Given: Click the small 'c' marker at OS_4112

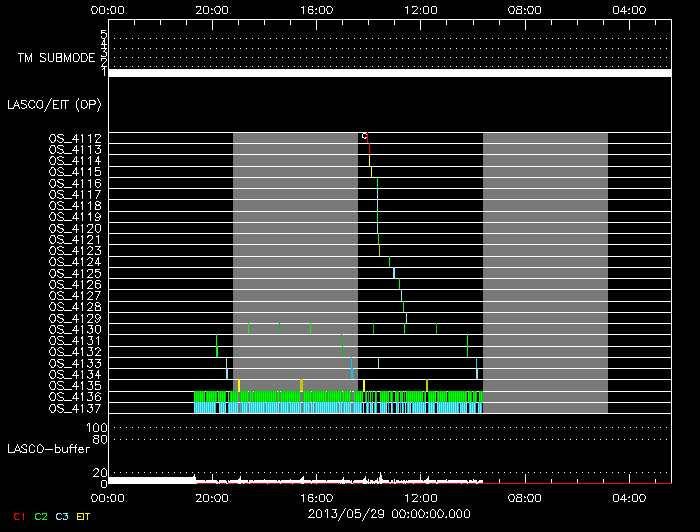Looking at the screenshot, I should pyautogui.click(x=365, y=136).
